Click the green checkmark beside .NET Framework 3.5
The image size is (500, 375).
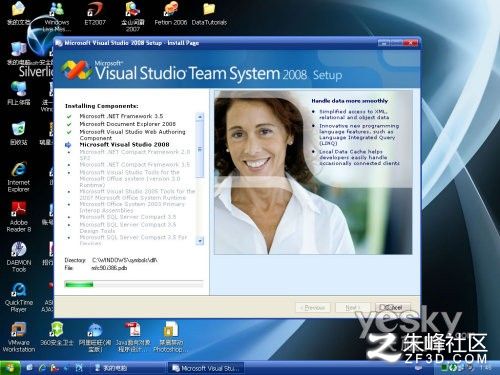pos(69,116)
